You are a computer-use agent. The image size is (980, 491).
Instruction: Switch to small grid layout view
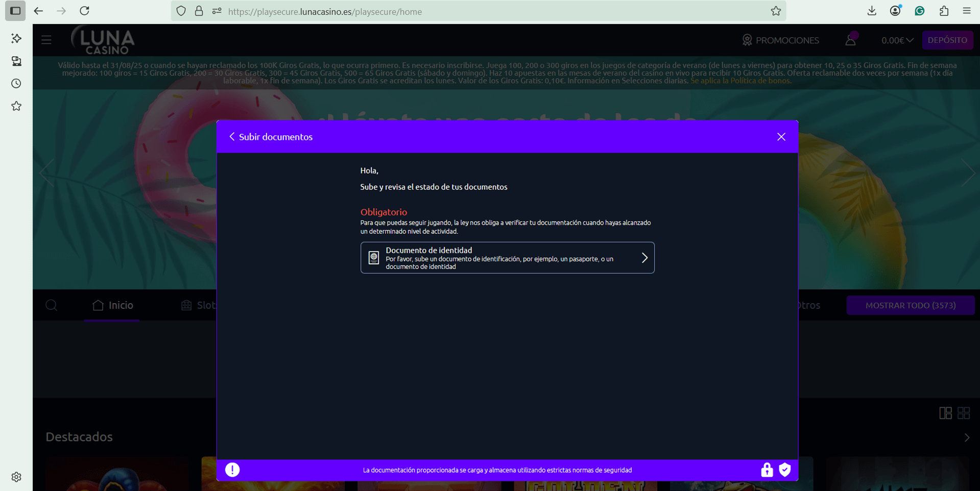click(964, 413)
